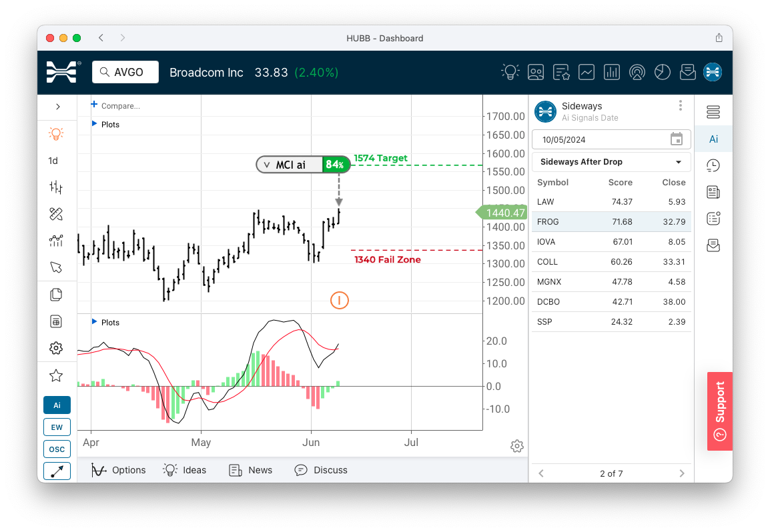Switch to the News tab

click(x=250, y=470)
